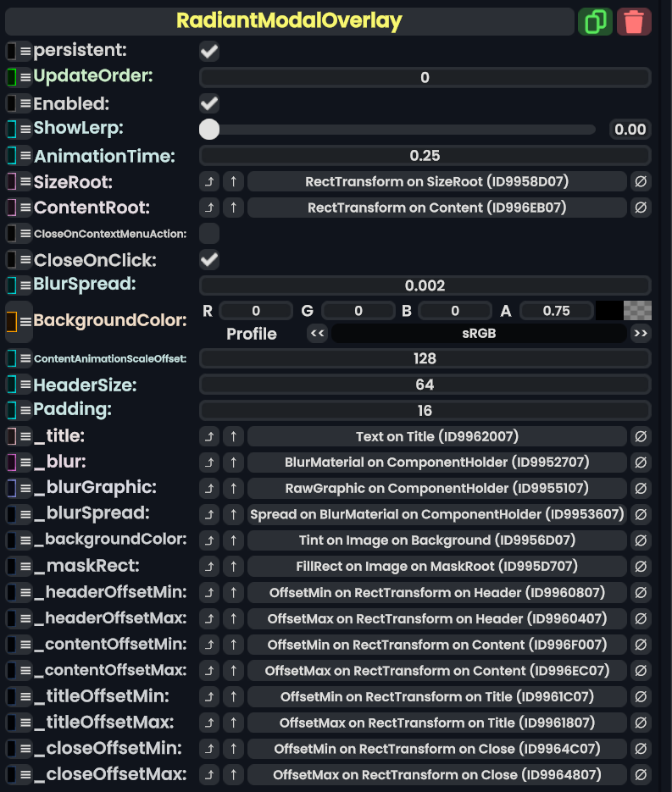Click the red trash delete icon

[x=634, y=21]
